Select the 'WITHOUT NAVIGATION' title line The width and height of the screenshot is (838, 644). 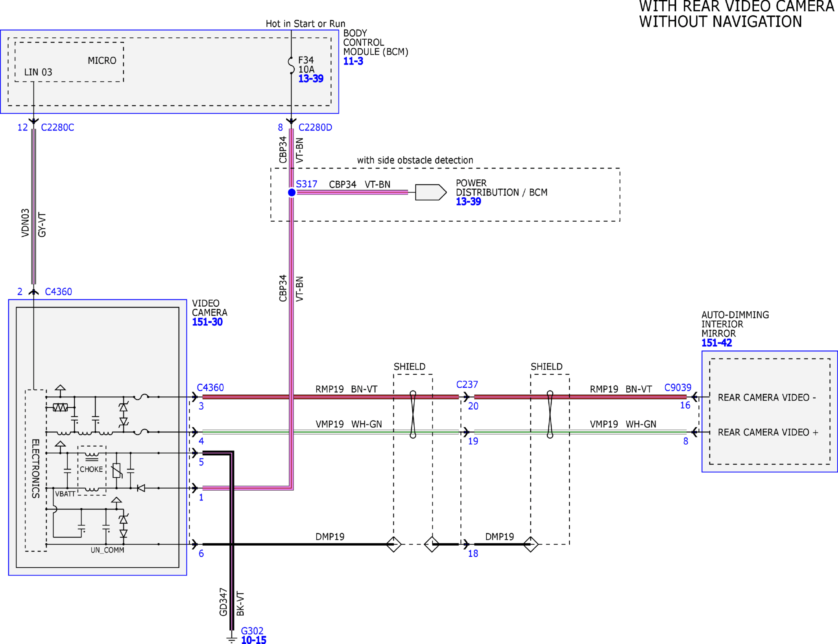click(720, 22)
